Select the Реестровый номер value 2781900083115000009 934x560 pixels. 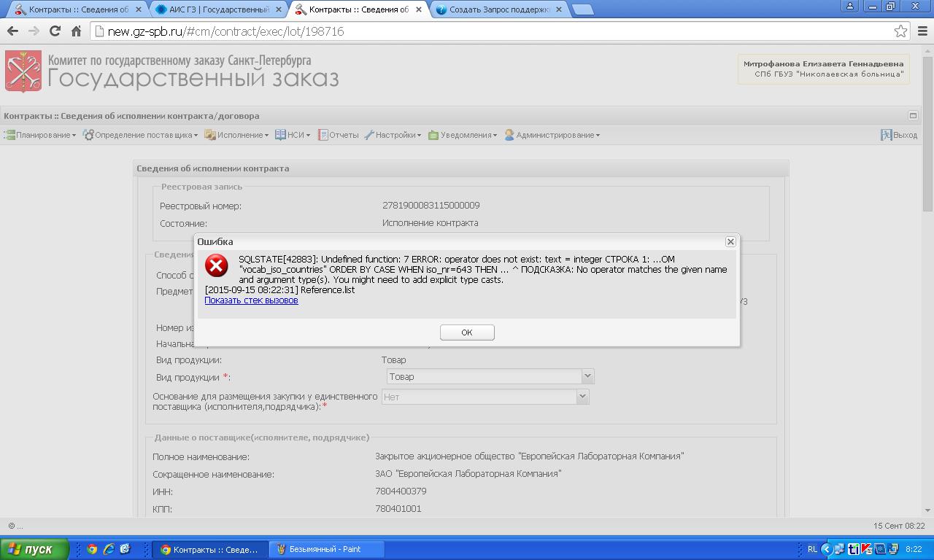[431, 206]
